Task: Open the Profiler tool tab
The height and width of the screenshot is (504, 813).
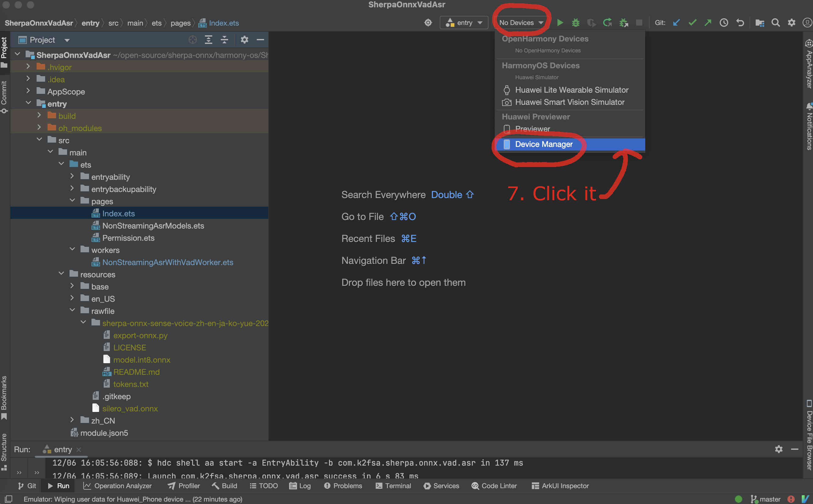Action: pyautogui.click(x=184, y=486)
